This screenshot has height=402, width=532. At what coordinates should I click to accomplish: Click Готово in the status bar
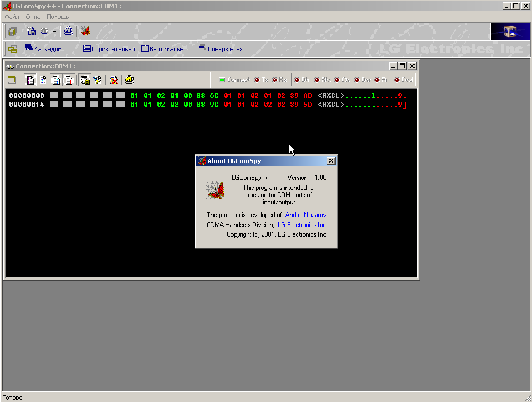(13, 398)
